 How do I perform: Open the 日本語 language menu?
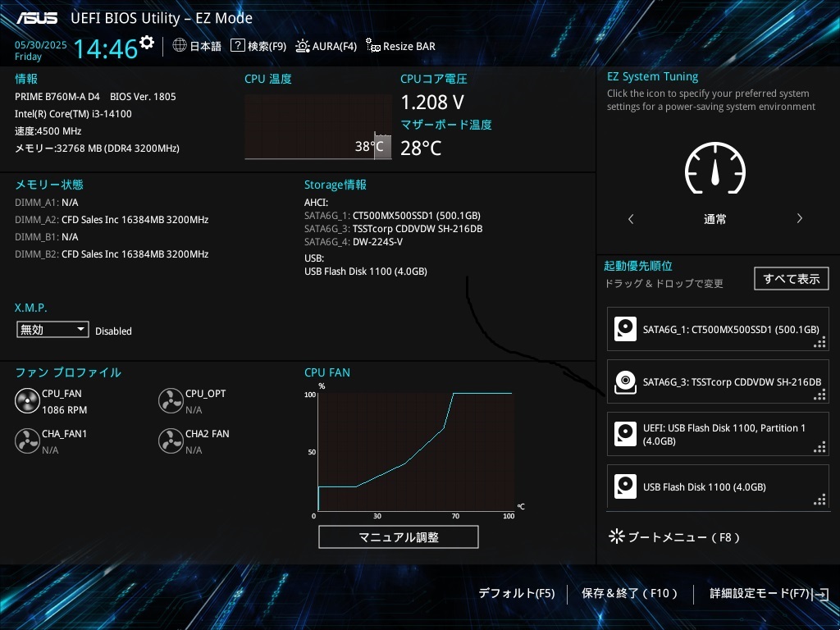(206, 46)
